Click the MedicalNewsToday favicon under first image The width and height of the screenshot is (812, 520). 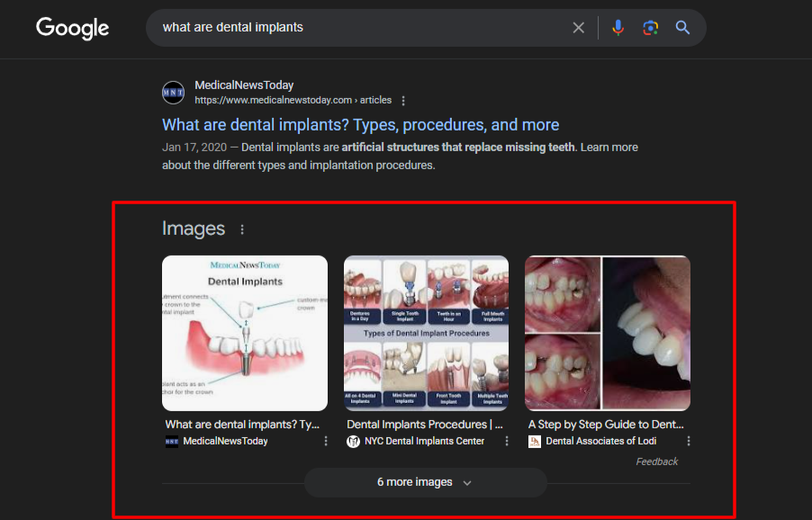coord(172,442)
